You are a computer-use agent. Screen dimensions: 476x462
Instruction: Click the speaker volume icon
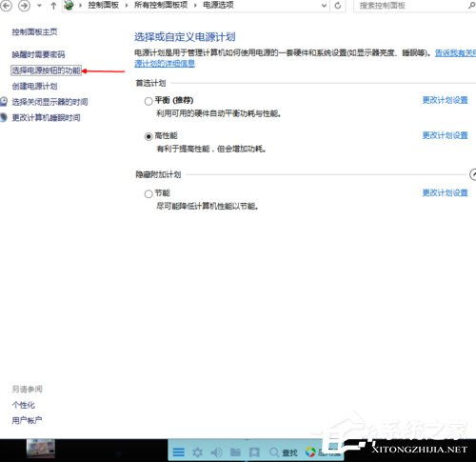pyautogui.click(x=216, y=452)
